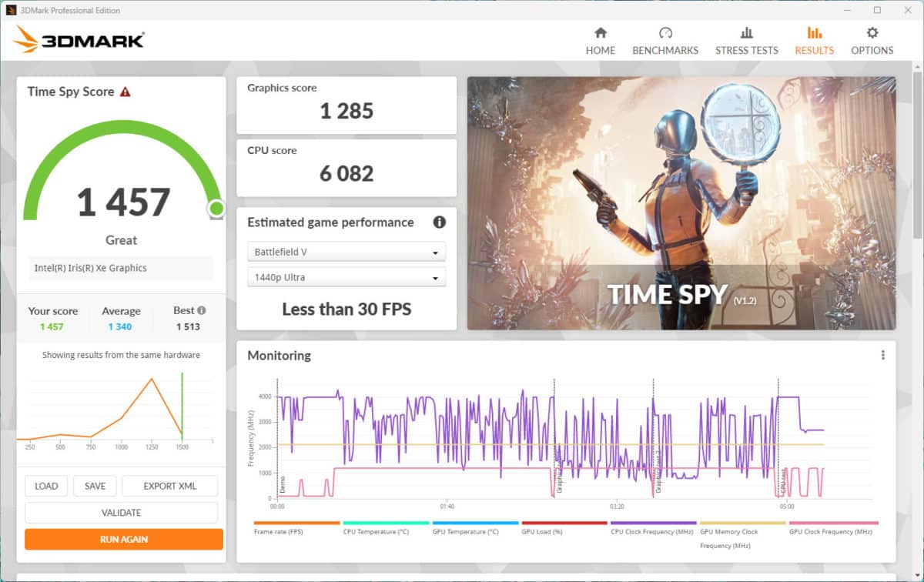
Task: Click the info icon beside Best score
Action: (x=202, y=310)
